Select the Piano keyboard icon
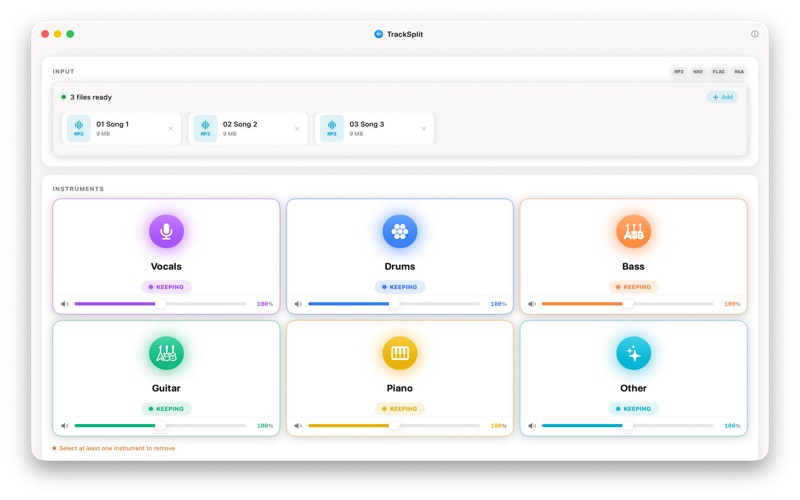The height and width of the screenshot is (500, 800). click(399, 353)
